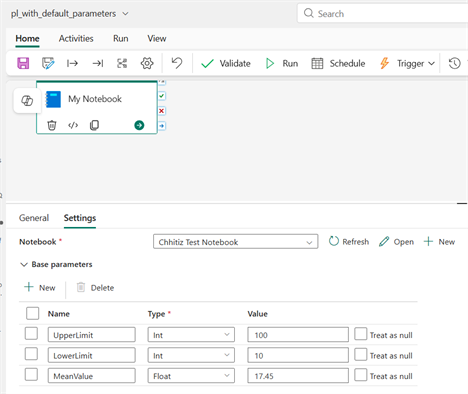The width and height of the screenshot is (468, 394).
Task: Enable Treat as null for MeanValue
Action: [x=361, y=375]
